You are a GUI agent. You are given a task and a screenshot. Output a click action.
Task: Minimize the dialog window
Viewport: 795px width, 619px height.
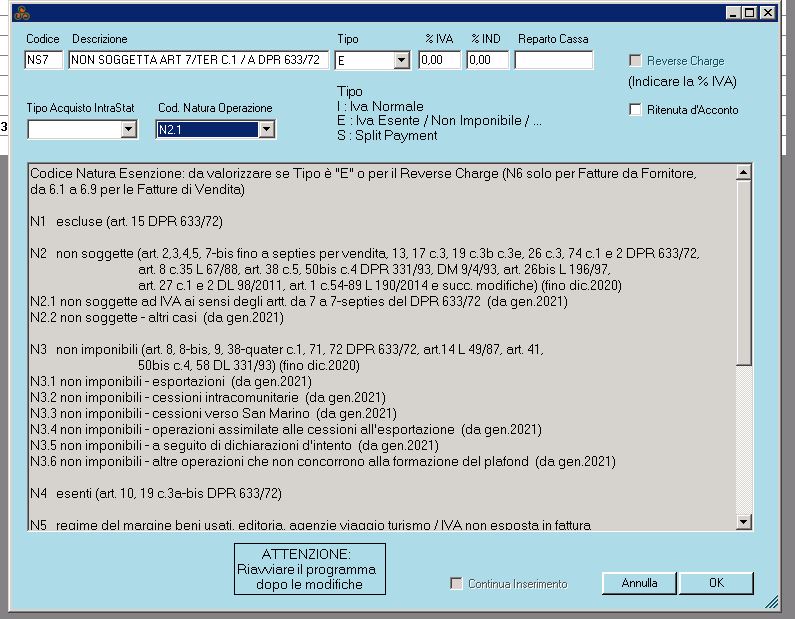pos(734,13)
